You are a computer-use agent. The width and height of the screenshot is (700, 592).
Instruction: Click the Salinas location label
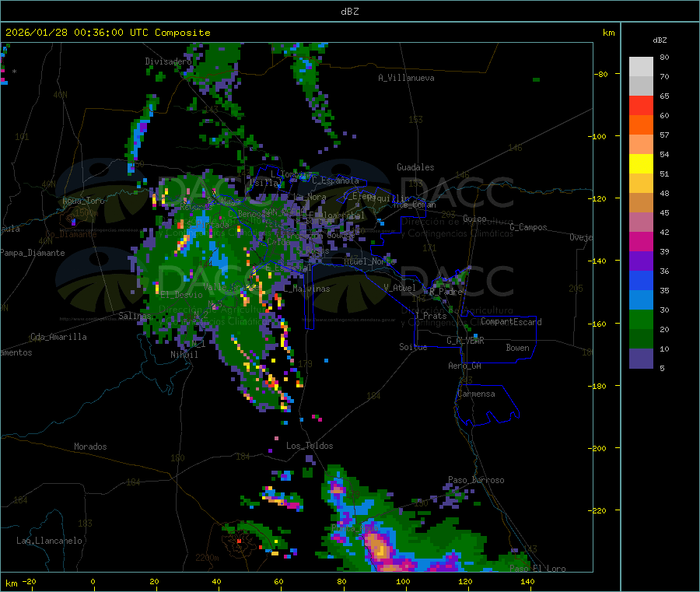(135, 316)
